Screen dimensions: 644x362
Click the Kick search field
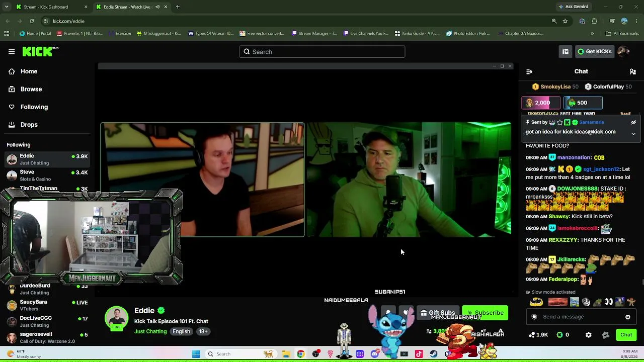pos(322,52)
